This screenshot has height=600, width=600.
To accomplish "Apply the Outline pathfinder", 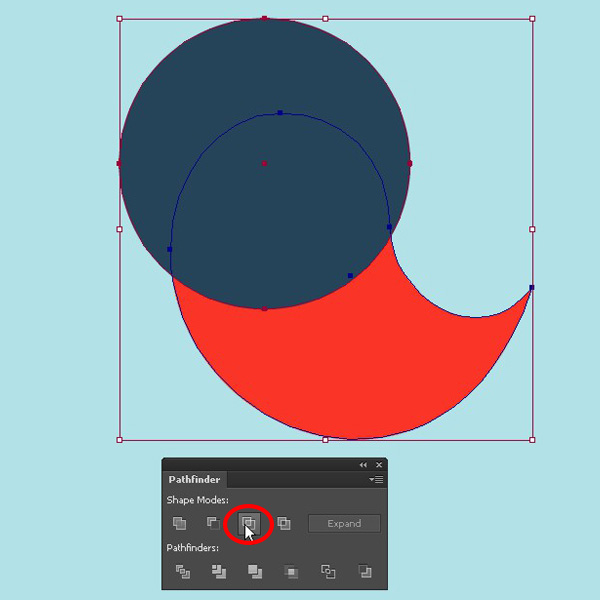I will pyautogui.click(x=328, y=572).
